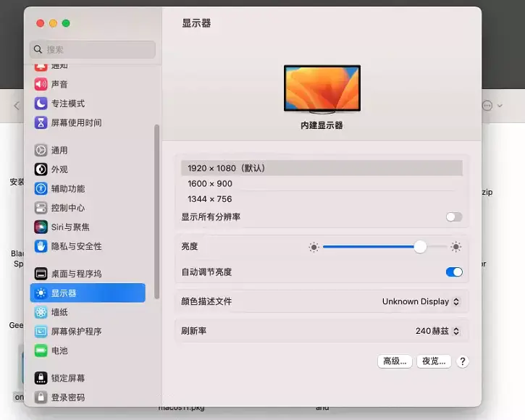525x420 pixels.
Task: Click the 隐私与安全性 label in sidebar
Action: [x=76, y=246]
